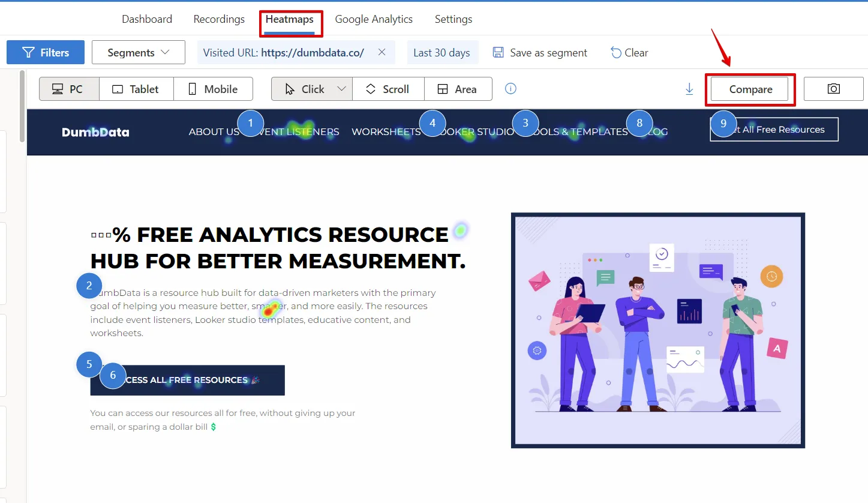Select the Scroll heatmap mode
The image size is (868, 503).
pos(388,89)
